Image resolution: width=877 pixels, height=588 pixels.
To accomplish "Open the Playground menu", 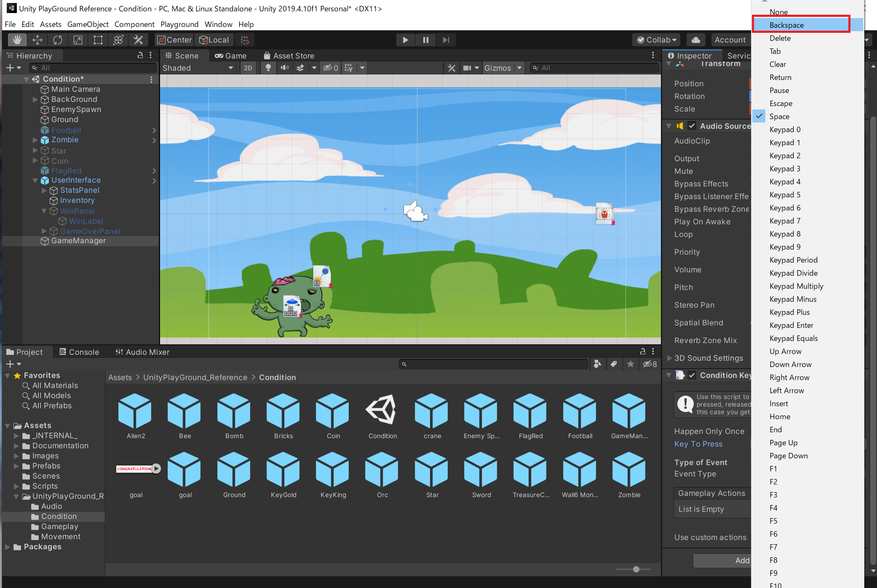I will click(x=179, y=24).
